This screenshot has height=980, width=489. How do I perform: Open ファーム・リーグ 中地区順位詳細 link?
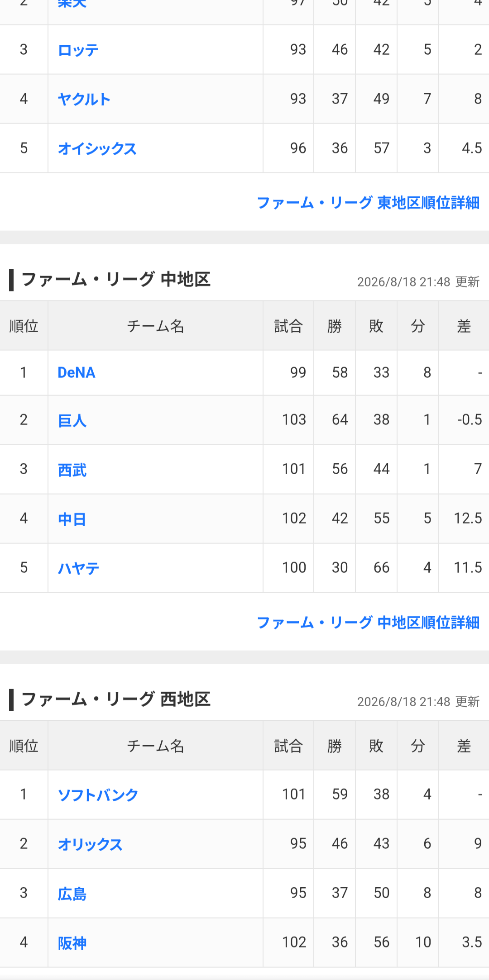pos(368,623)
